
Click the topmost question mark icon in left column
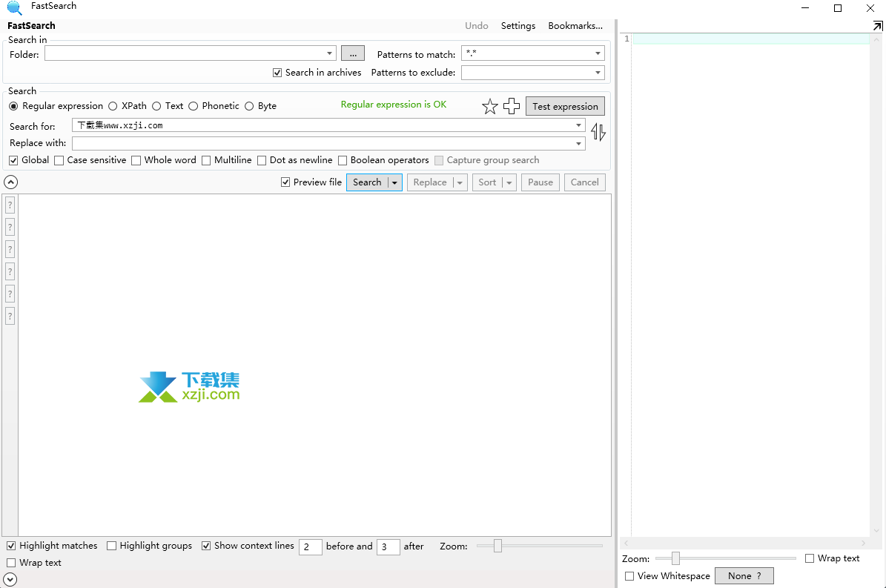click(10, 205)
